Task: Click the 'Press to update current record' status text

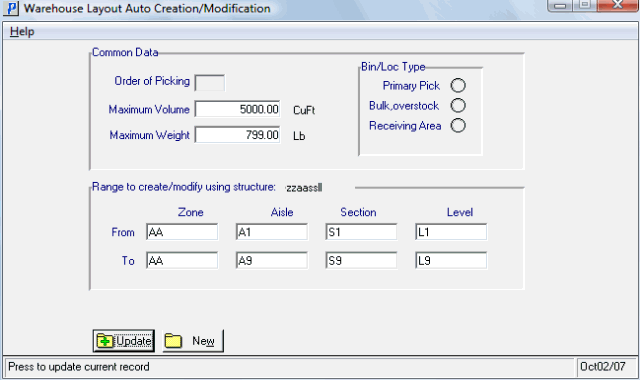Action: (79, 367)
